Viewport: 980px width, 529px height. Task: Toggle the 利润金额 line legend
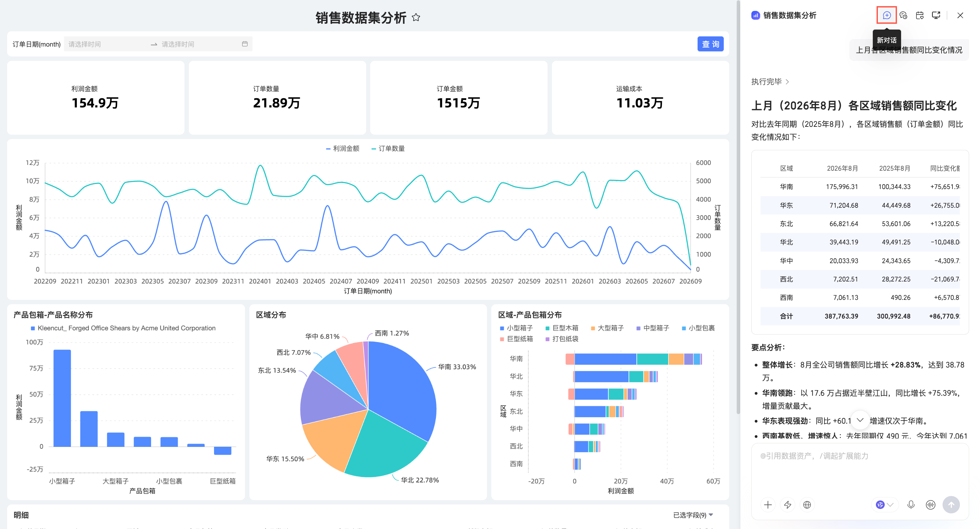pyautogui.click(x=343, y=149)
